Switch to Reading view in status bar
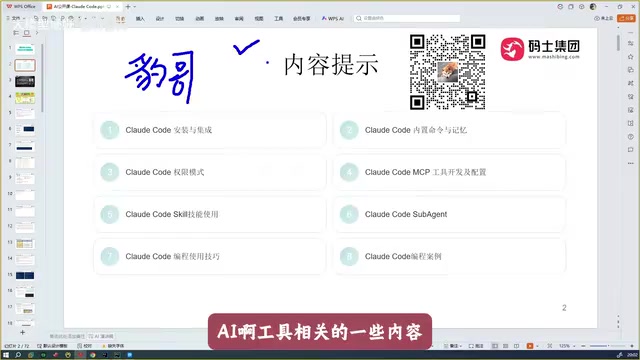This screenshot has width=640, height=360. pyautogui.click(x=516, y=346)
